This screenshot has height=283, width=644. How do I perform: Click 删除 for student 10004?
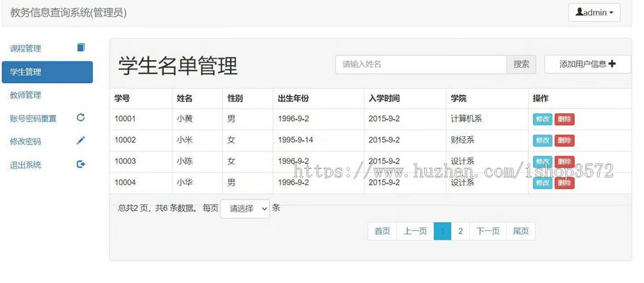[x=565, y=183]
